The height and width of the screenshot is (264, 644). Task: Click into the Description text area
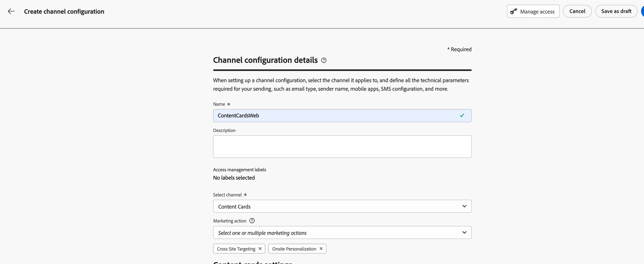pyautogui.click(x=342, y=147)
